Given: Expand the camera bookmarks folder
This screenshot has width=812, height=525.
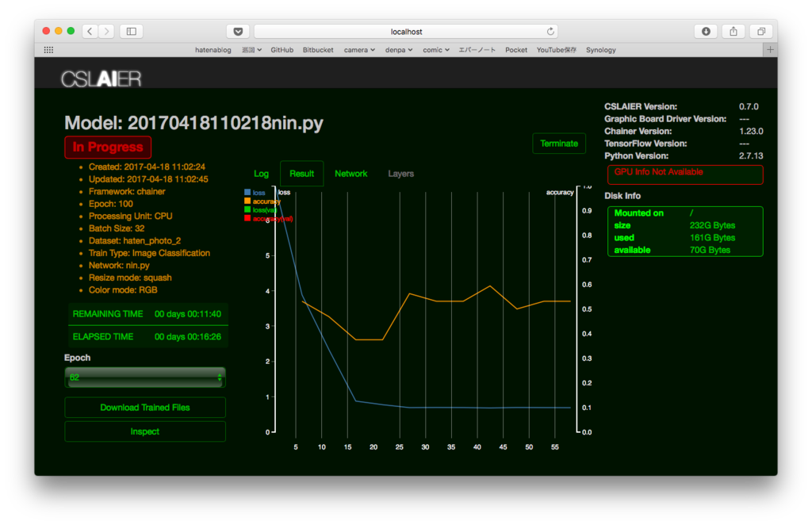Looking at the screenshot, I should click(359, 50).
